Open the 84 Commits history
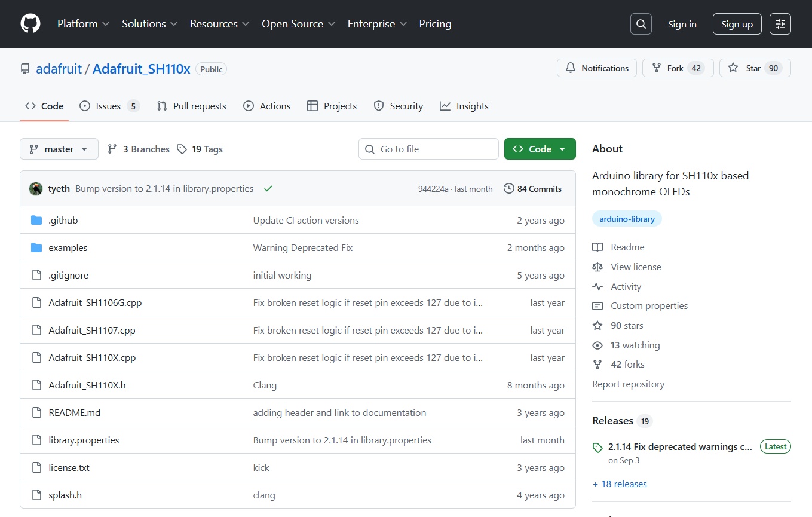The height and width of the screenshot is (517, 812). (x=532, y=189)
